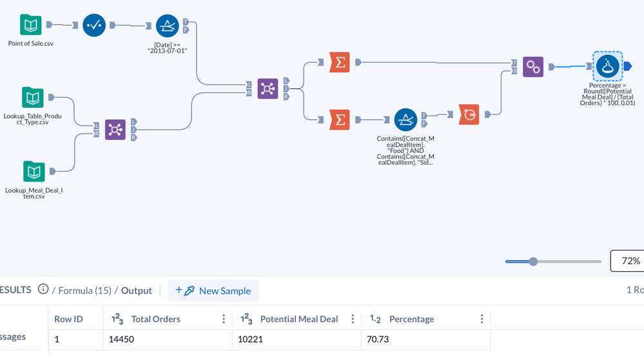
Task: Click the Date filter tool icon
Action: pyautogui.click(x=167, y=26)
